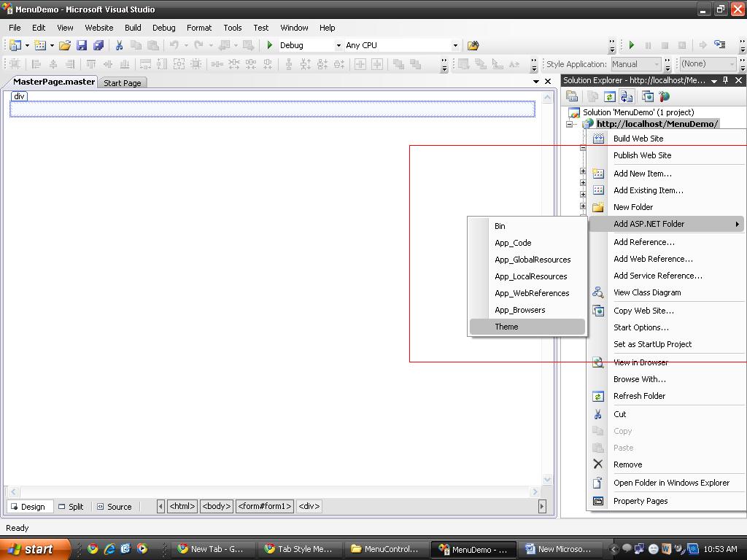Click the scissors icon next to Cut in the context menu
Viewport: 747px width, 560px height.
tap(598, 414)
